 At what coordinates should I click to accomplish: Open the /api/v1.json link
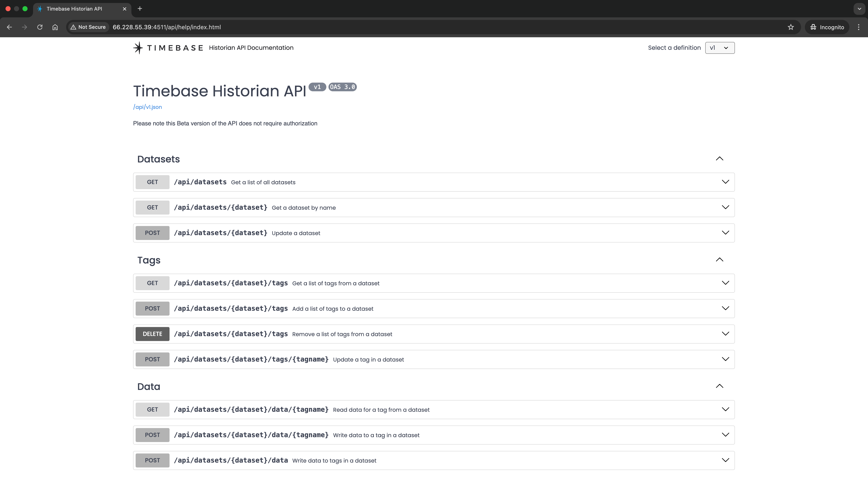click(x=147, y=107)
